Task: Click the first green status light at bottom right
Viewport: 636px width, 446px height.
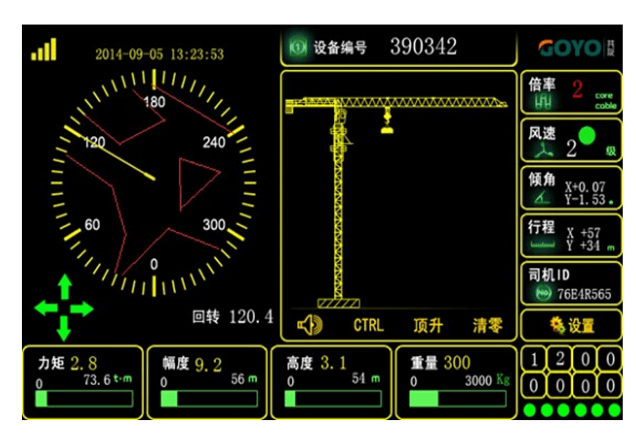Action: pyautogui.click(x=529, y=410)
